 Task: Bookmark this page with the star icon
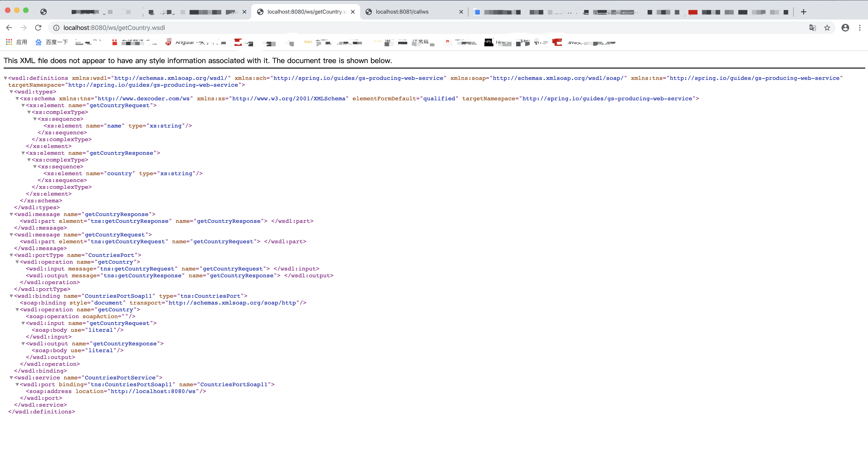[x=827, y=28]
